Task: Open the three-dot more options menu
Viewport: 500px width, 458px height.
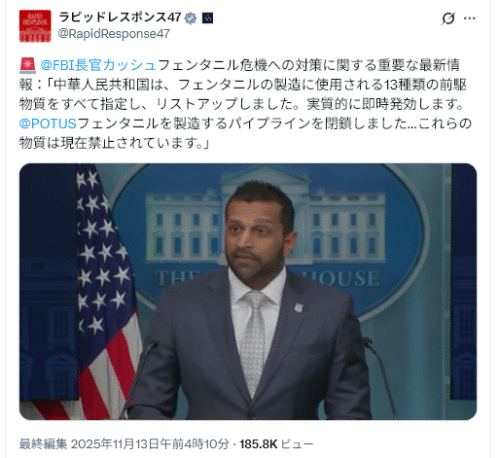Action: [470, 18]
